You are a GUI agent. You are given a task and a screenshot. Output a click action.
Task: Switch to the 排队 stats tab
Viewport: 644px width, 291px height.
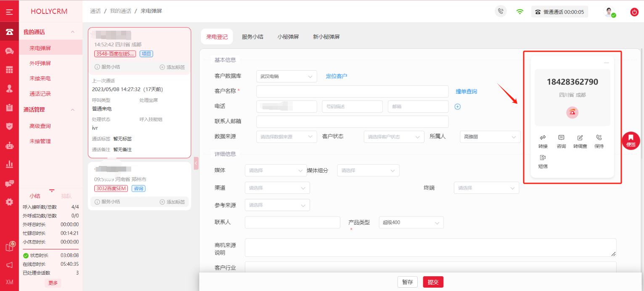66,196
